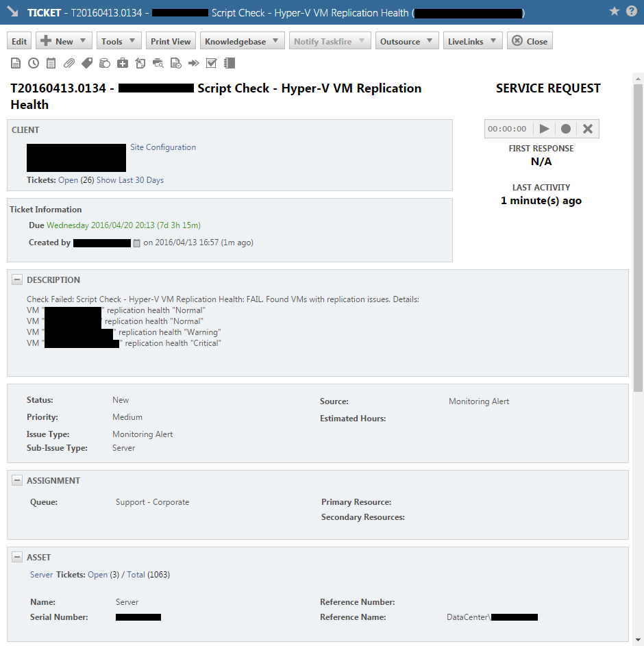644x646 pixels.
Task: Collapse the DESCRIPTION section
Action: (17, 279)
